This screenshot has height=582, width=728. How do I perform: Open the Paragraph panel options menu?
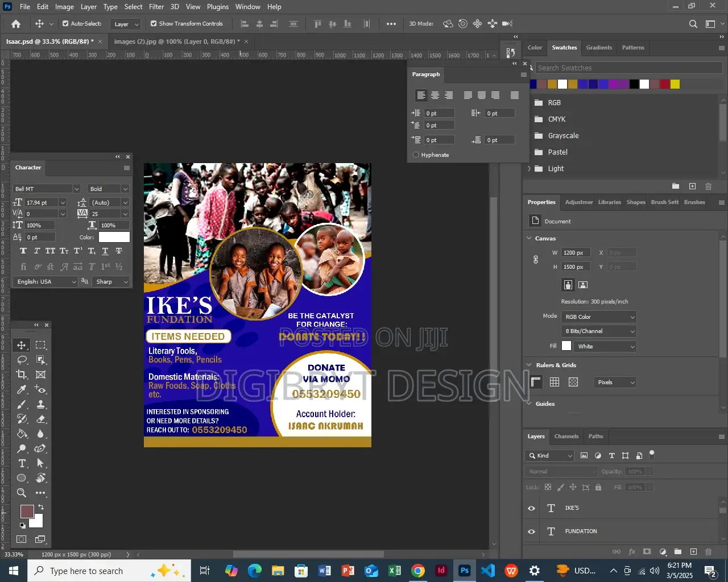pos(524,74)
